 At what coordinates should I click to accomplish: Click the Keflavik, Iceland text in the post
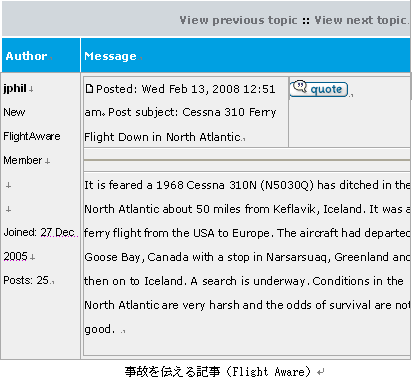point(317,209)
